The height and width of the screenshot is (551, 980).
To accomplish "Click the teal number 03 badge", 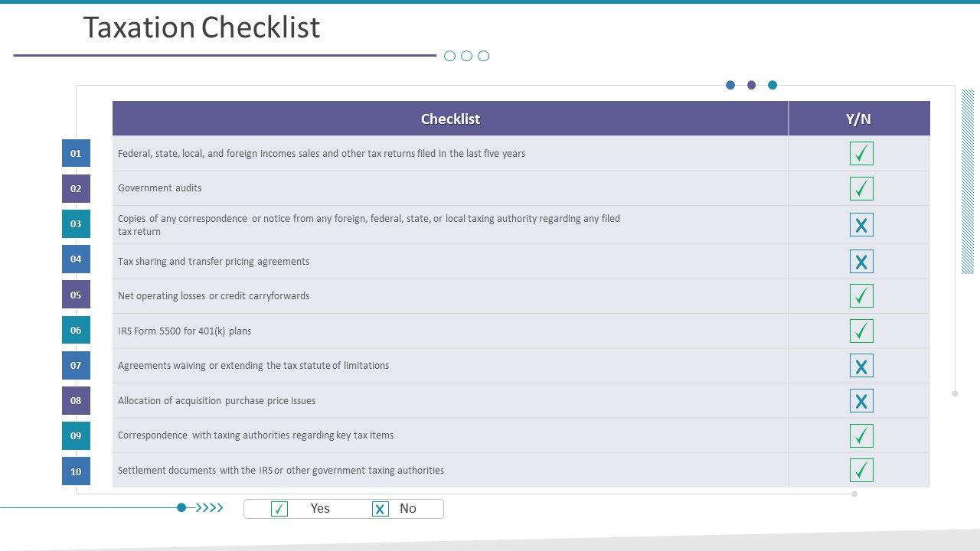I will [76, 224].
